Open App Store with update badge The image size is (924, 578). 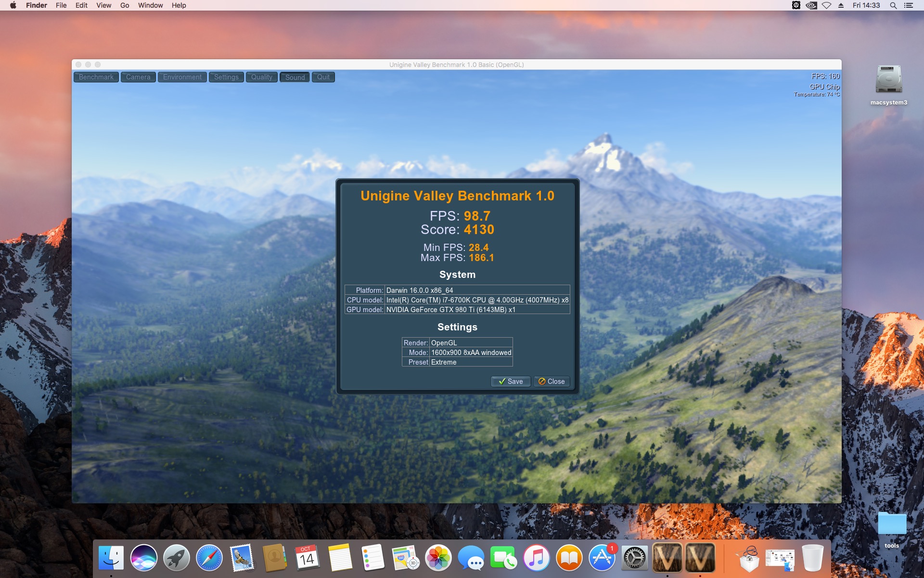(x=602, y=558)
